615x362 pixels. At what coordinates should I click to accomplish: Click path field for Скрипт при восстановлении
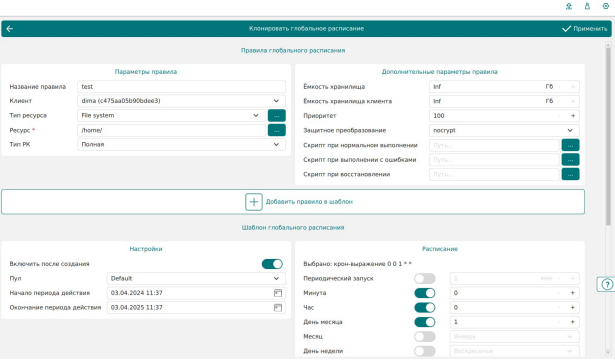[x=494, y=174]
